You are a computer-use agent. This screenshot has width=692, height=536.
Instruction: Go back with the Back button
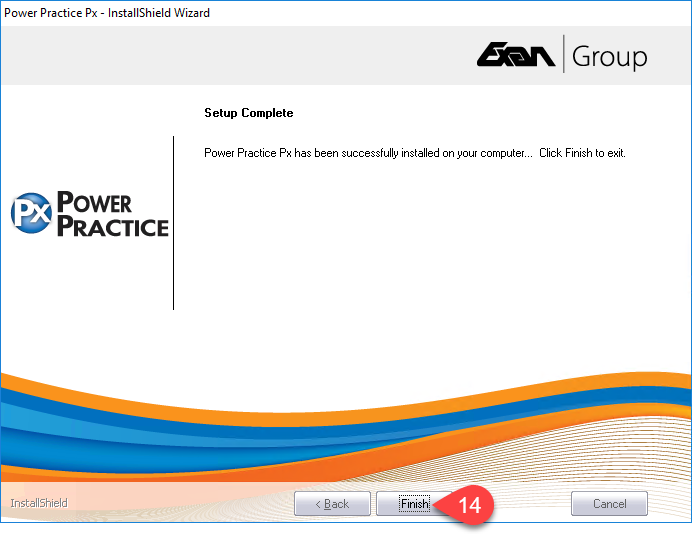tap(332, 503)
